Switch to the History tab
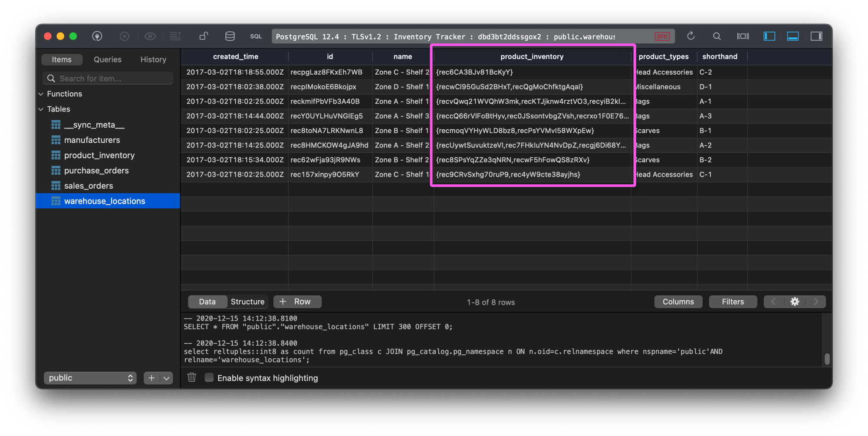868x436 pixels. 153,59
